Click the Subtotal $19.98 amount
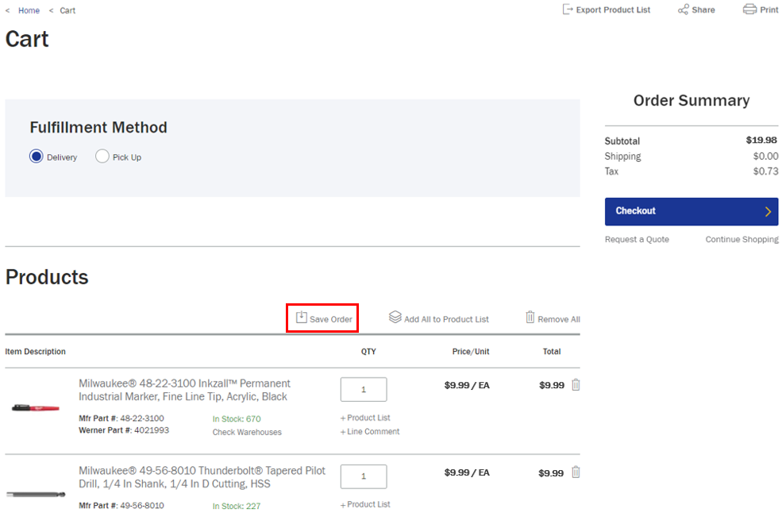782x532 pixels. coord(761,140)
